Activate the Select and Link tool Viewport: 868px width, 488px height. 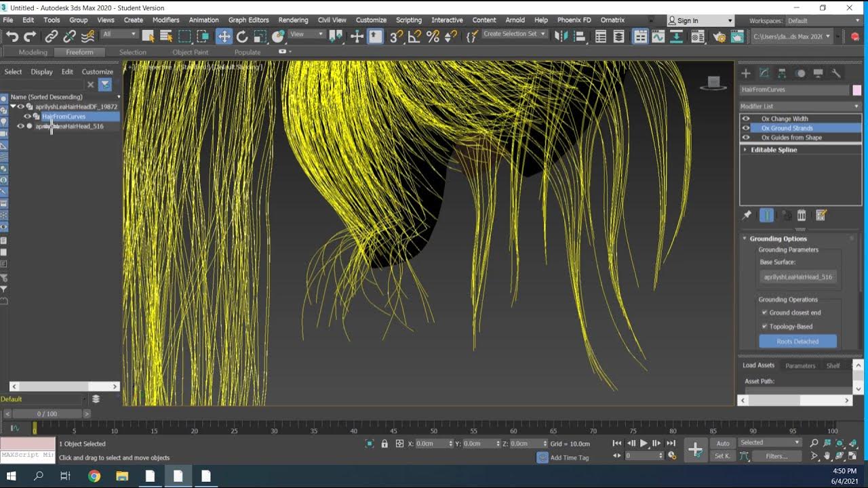(52, 37)
